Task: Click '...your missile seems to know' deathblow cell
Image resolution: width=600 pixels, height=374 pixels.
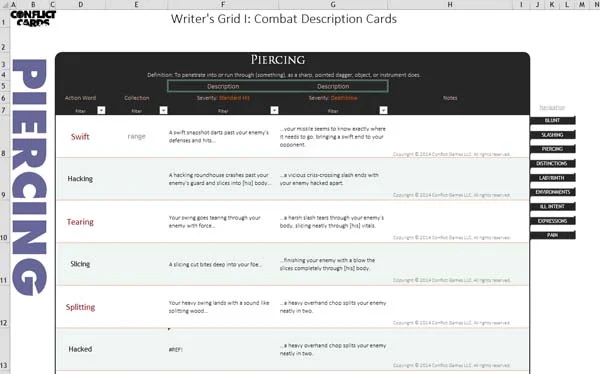Action: 333,137
